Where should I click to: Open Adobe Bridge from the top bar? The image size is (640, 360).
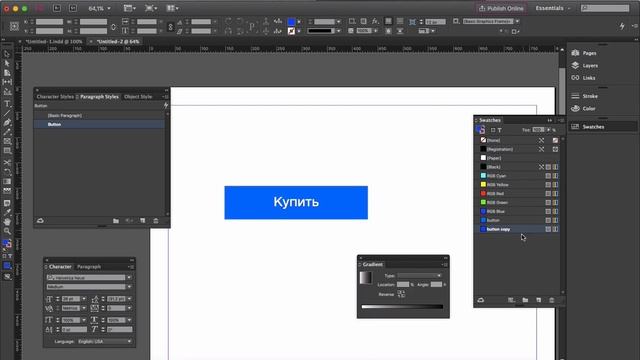click(x=57, y=8)
